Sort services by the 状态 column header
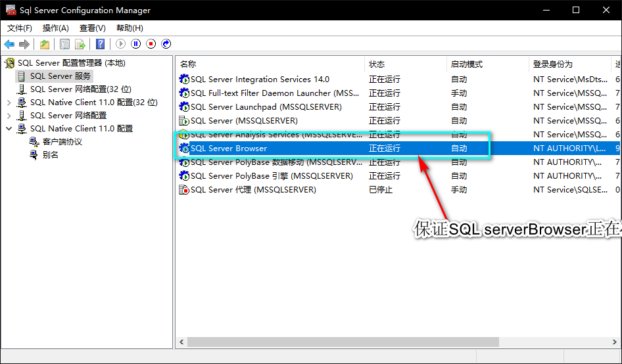The width and height of the screenshot is (622, 364). (x=406, y=64)
